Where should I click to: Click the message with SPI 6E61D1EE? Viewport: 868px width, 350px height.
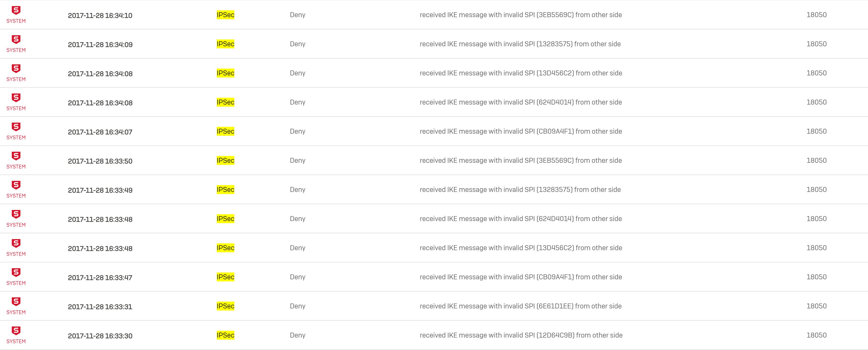point(521,306)
